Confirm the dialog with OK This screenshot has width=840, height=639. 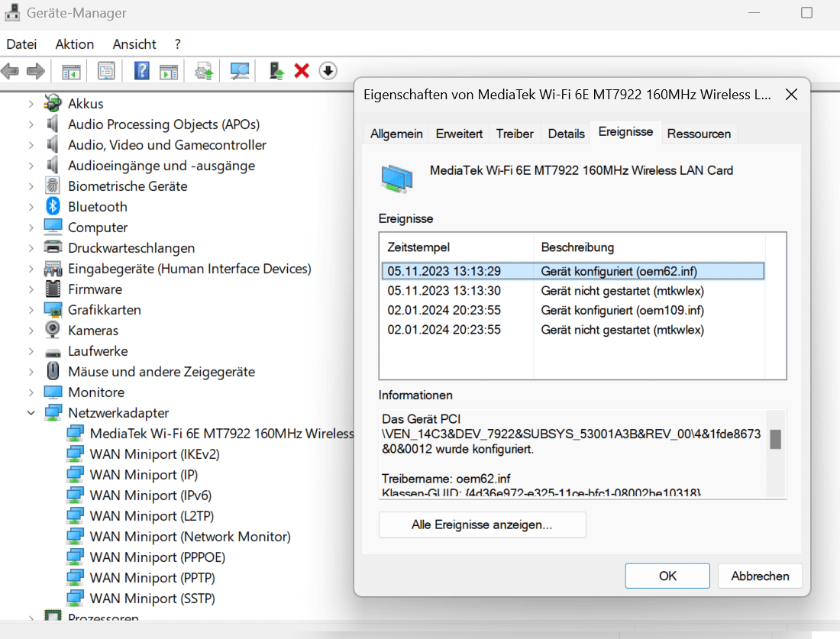pos(667,576)
